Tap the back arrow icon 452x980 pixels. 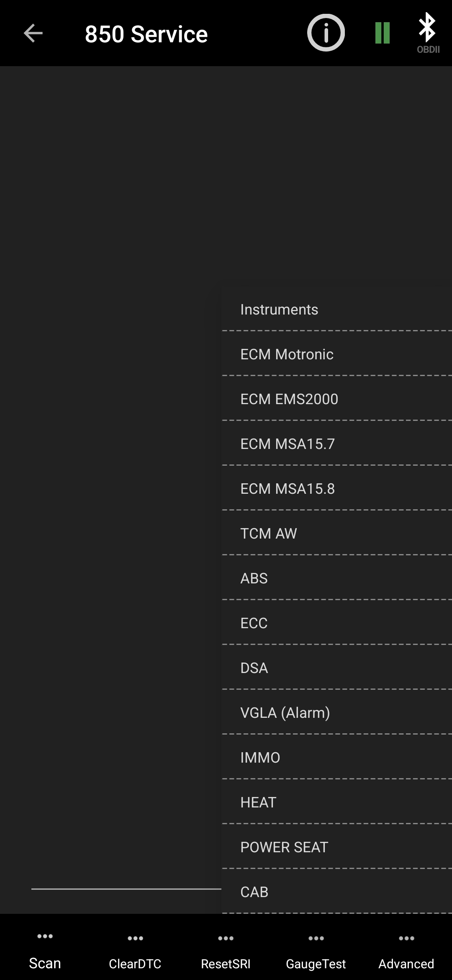33,34
